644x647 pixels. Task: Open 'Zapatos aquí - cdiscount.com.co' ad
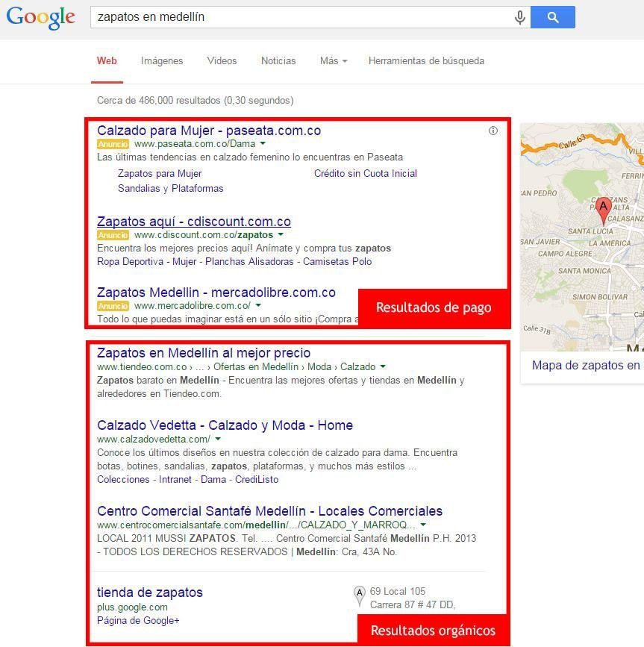pos(194,222)
